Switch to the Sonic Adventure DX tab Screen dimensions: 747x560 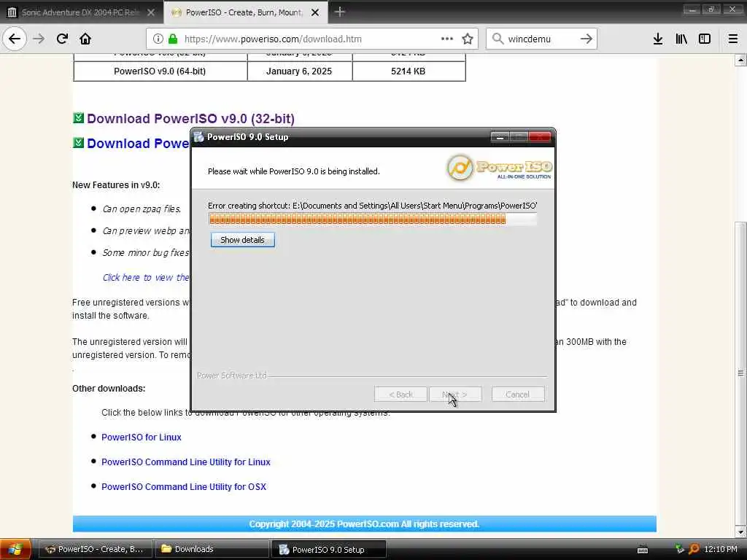(x=81, y=12)
